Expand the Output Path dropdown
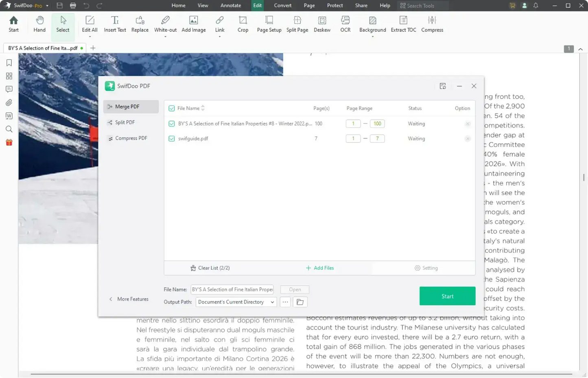Image resolution: width=588 pixels, height=378 pixels. [x=272, y=302]
